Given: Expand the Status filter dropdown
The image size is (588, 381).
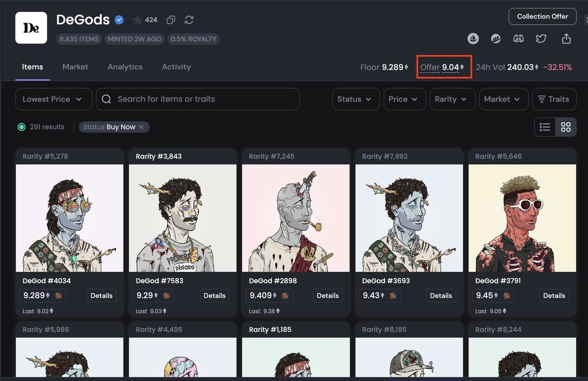Looking at the screenshot, I should [356, 99].
